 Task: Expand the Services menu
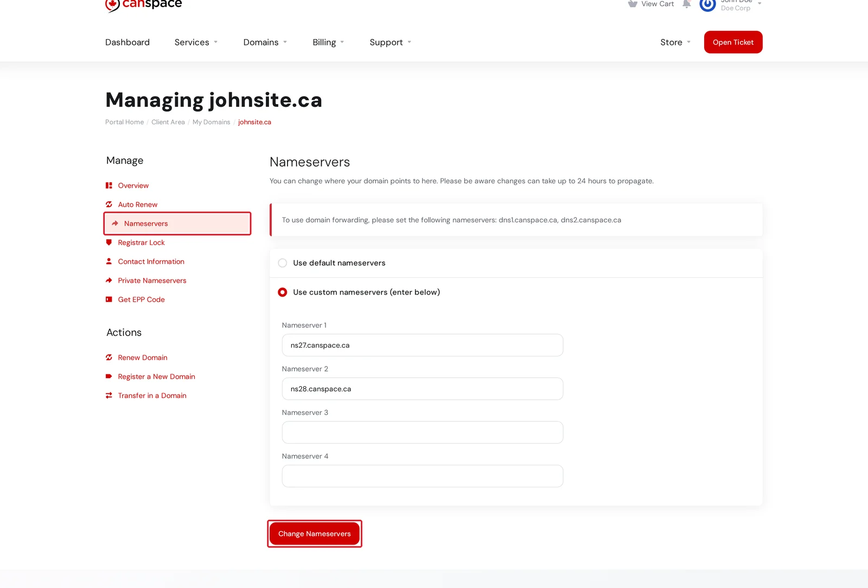196,42
